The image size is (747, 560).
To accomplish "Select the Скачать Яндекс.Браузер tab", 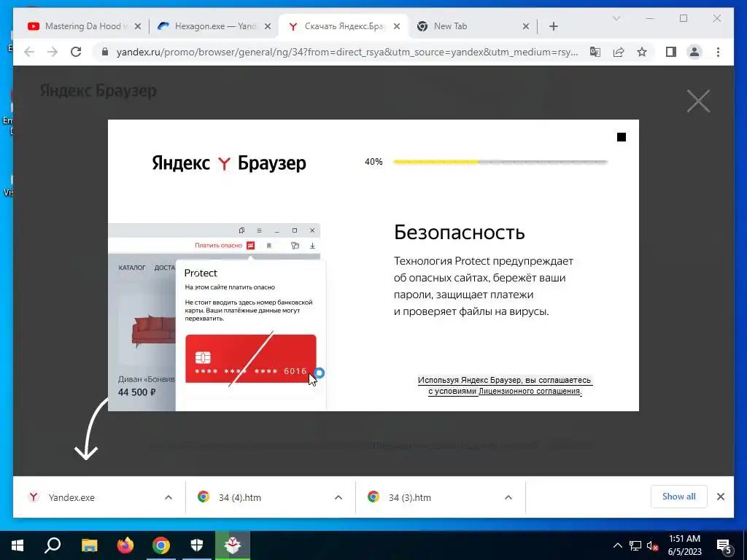I will pyautogui.click(x=343, y=26).
